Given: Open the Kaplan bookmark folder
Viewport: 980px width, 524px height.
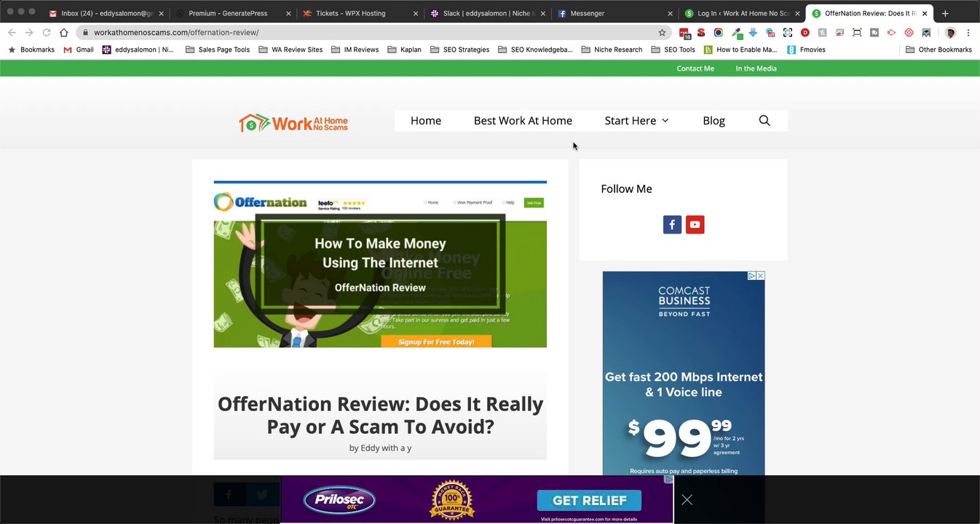Looking at the screenshot, I should (405, 49).
